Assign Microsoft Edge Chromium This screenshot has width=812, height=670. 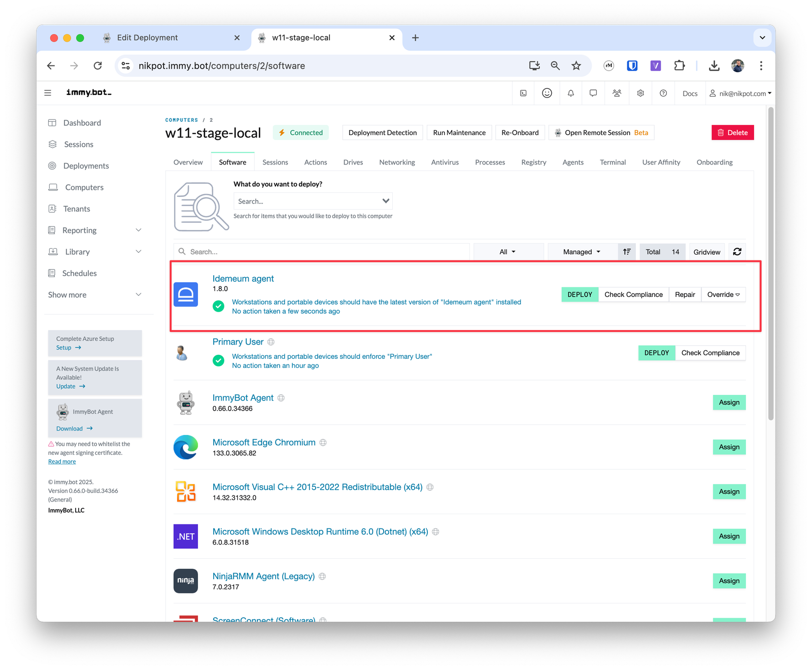(729, 447)
